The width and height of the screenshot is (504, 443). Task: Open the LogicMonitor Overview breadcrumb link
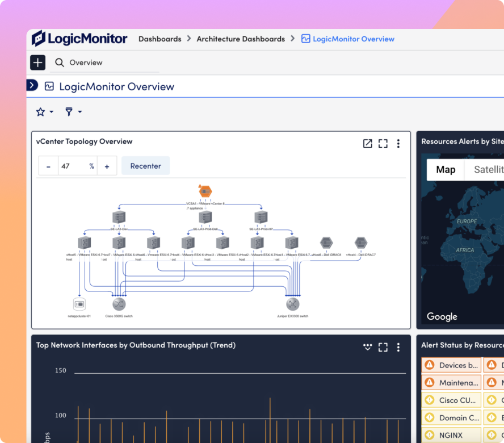click(x=353, y=39)
